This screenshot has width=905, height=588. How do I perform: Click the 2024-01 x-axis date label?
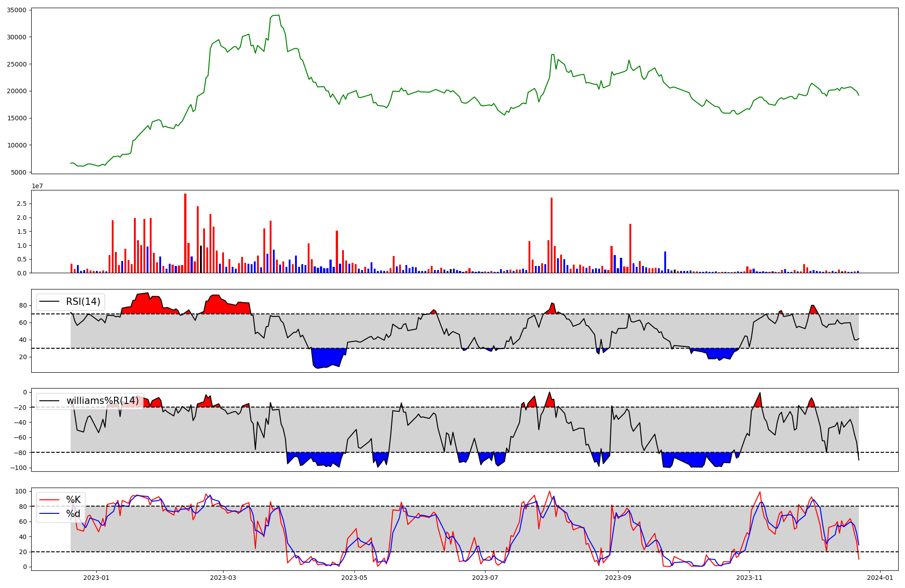tap(880, 578)
